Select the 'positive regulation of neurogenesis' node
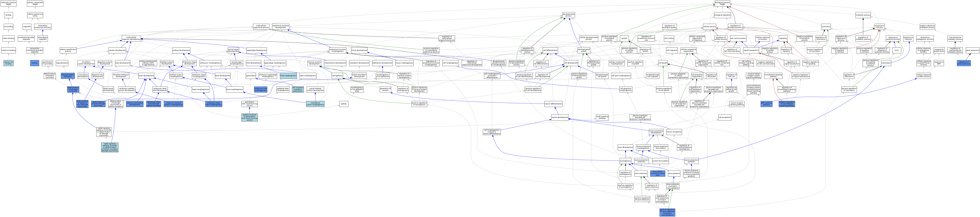Viewport: 980px width, 217px height. coord(419,104)
